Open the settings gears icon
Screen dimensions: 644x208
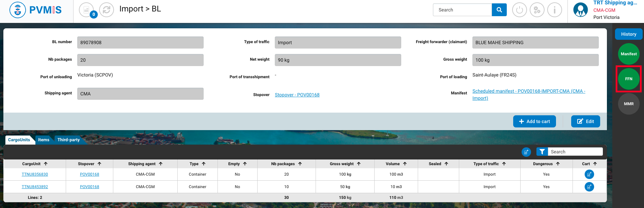537,10
